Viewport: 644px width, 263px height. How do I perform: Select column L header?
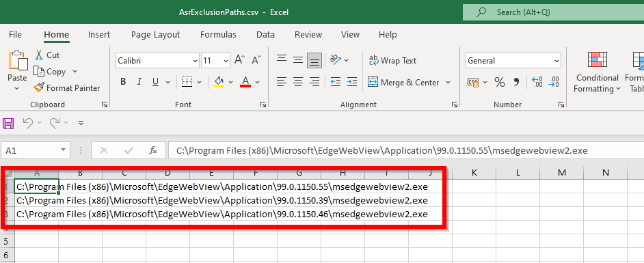point(518,173)
